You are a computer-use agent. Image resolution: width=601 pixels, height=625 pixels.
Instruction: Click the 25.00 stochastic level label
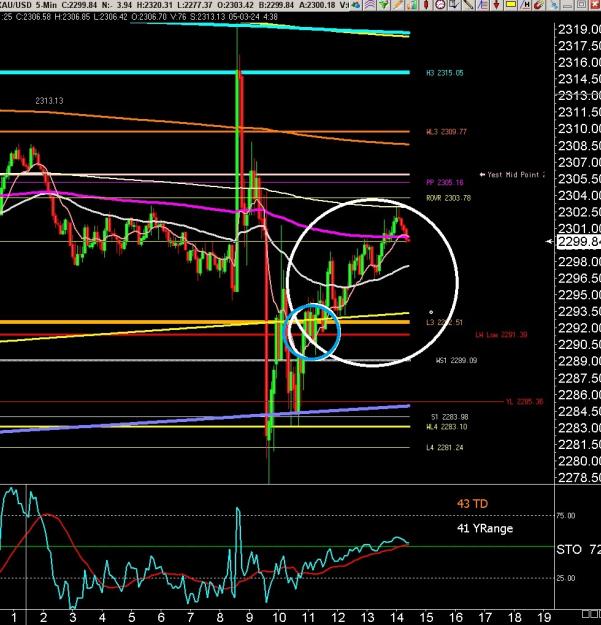point(566,578)
